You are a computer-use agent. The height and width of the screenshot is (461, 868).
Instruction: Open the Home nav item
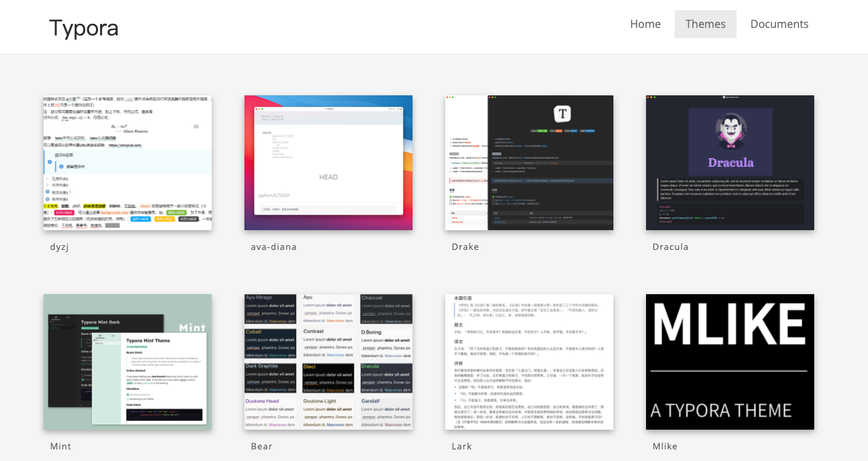coord(645,24)
